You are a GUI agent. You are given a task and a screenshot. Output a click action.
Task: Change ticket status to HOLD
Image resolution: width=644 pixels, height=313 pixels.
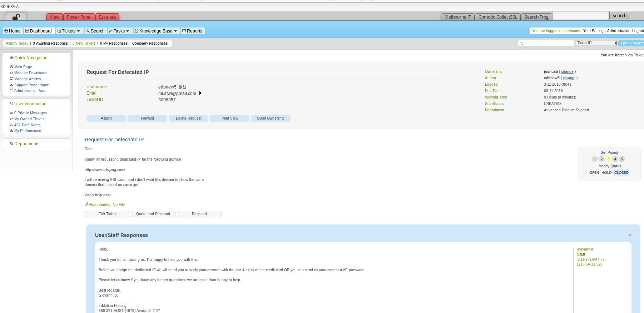(x=606, y=173)
